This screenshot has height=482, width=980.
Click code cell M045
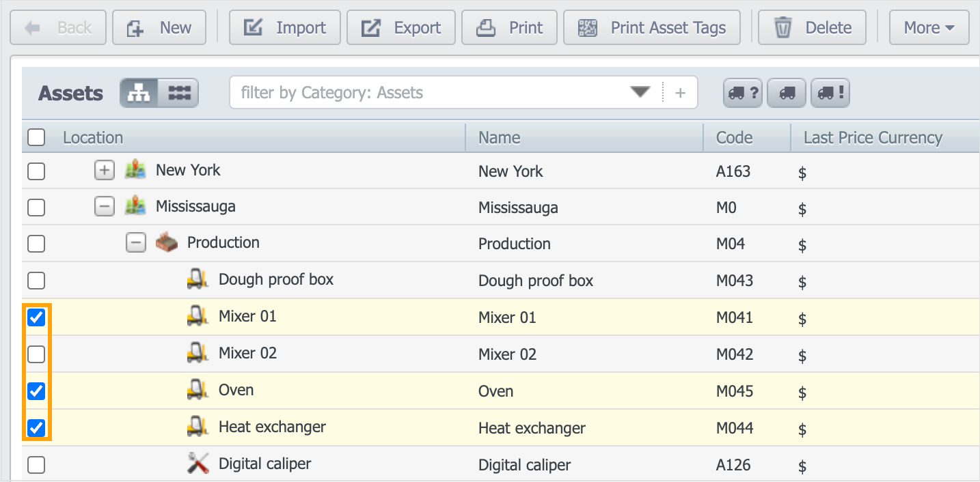(735, 391)
